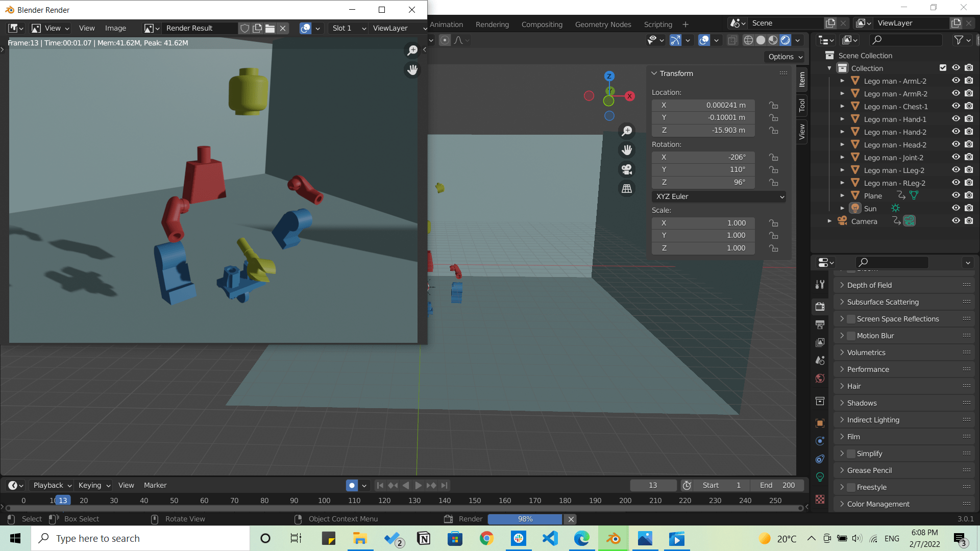This screenshot has width=980, height=551.
Task: Open Geometry Nodes workspace tab
Action: pyautogui.click(x=603, y=24)
